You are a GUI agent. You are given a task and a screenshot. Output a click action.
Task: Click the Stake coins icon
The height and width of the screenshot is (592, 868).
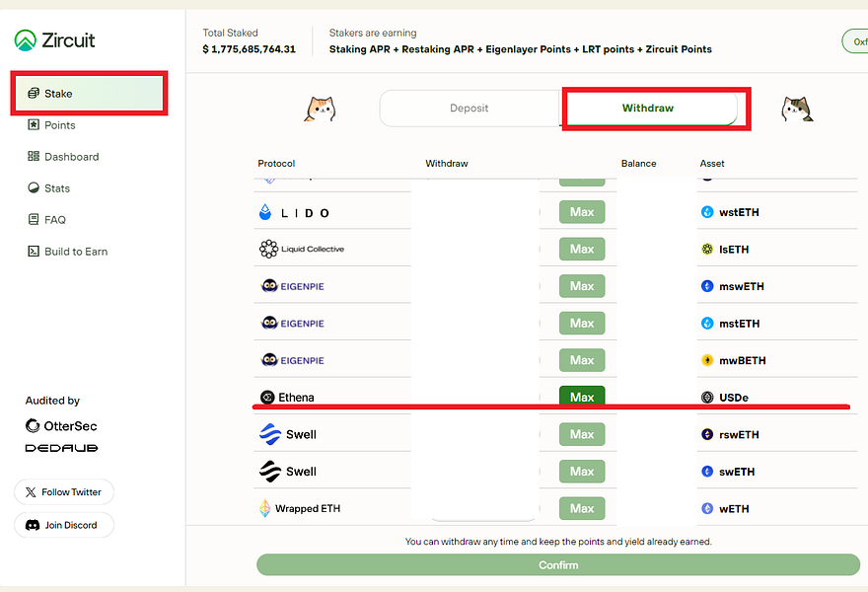coord(34,93)
